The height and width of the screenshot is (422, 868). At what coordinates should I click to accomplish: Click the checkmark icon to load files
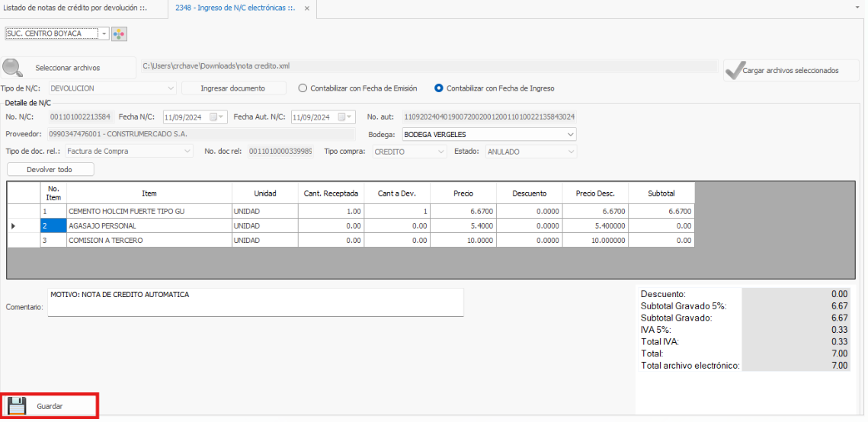click(733, 70)
